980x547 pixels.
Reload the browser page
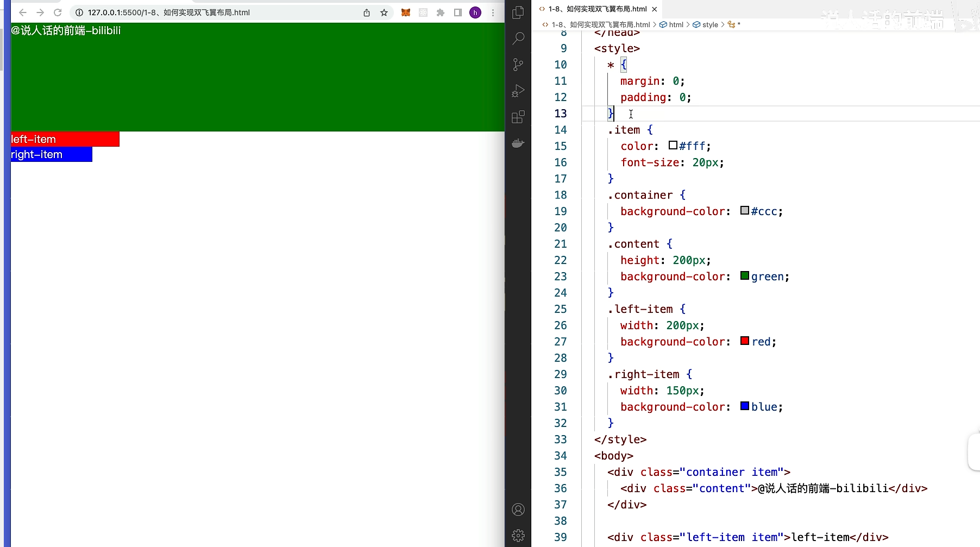coord(58,12)
